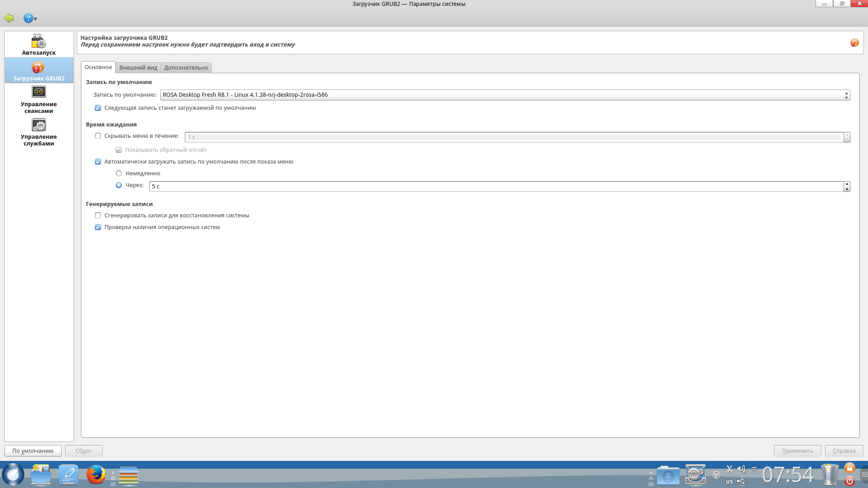Open the trash bin in panel
Image resolution: width=868 pixels, height=488 pixels.
tap(830, 475)
